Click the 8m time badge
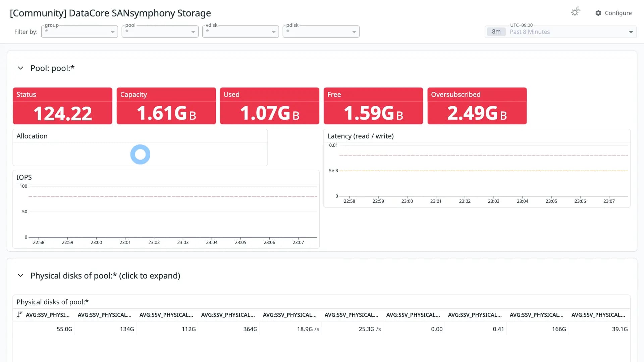Image resolution: width=644 pixels, height=362 pixels. tap(496, 32)
